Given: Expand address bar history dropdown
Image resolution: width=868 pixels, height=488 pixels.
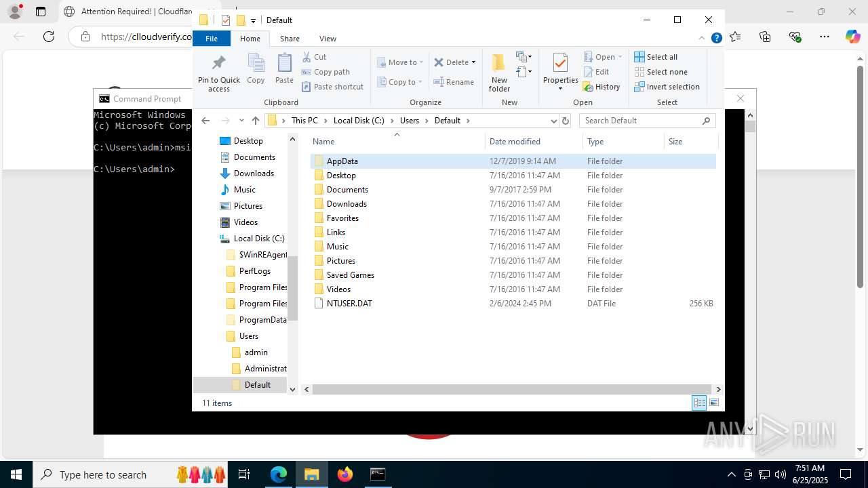Looking at the screenshot, I should pos(554,121).
